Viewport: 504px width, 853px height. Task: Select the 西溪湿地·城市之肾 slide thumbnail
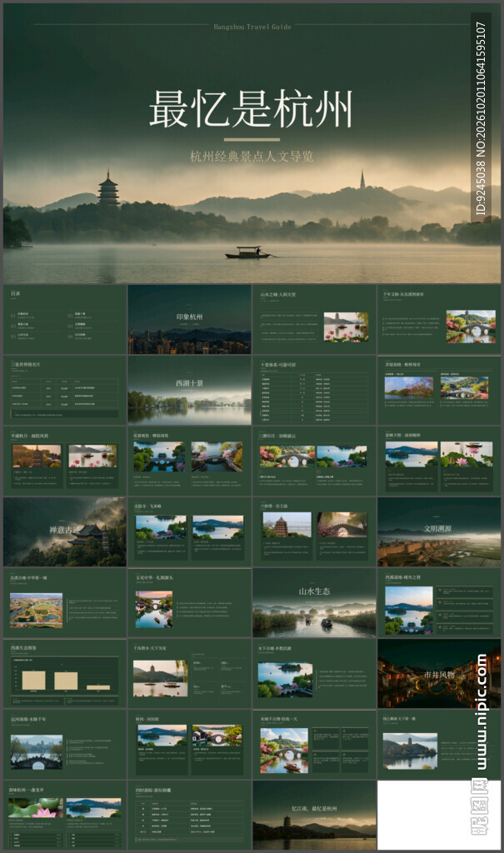[439, 603]
